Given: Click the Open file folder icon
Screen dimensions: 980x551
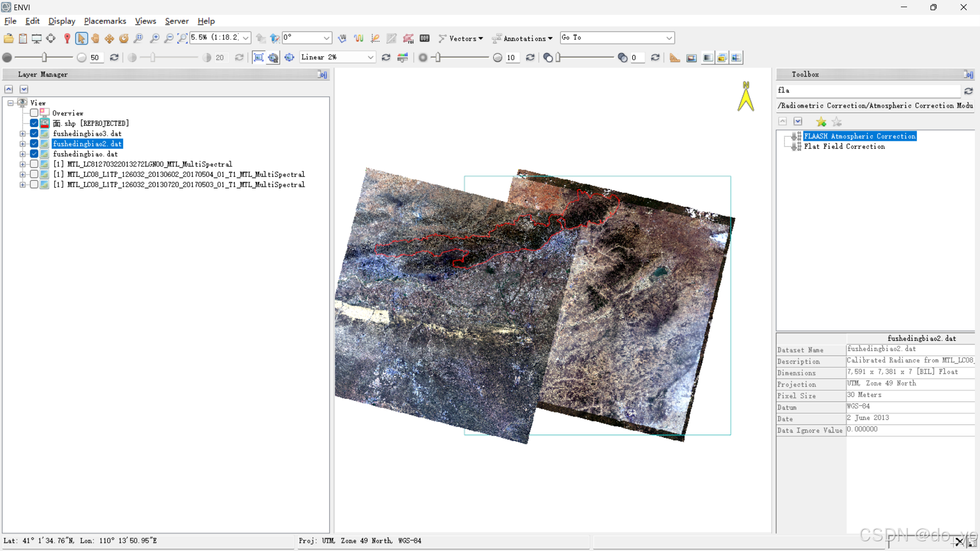Looking at the screenshot, I should 9,38.
